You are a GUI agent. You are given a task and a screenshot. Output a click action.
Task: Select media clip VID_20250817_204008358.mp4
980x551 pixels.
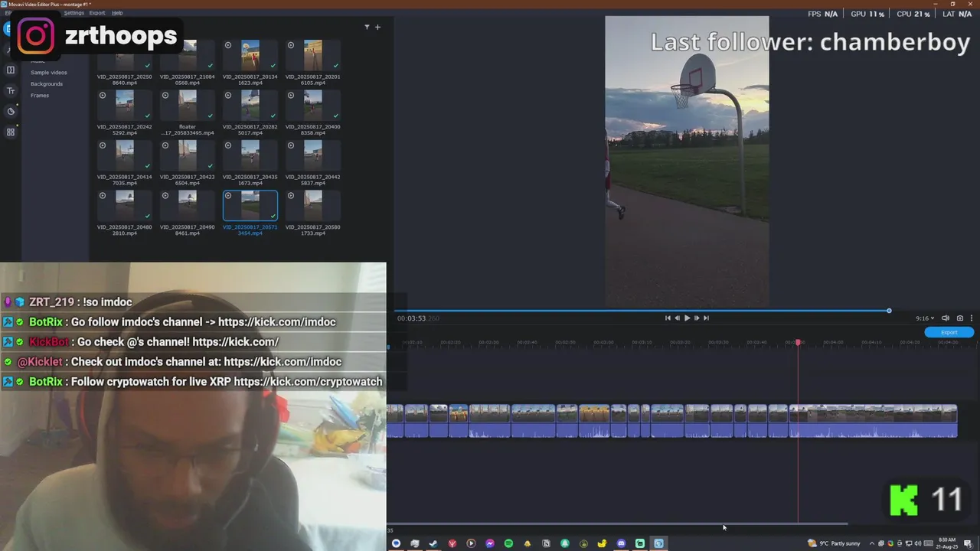(x=313, y=105)
